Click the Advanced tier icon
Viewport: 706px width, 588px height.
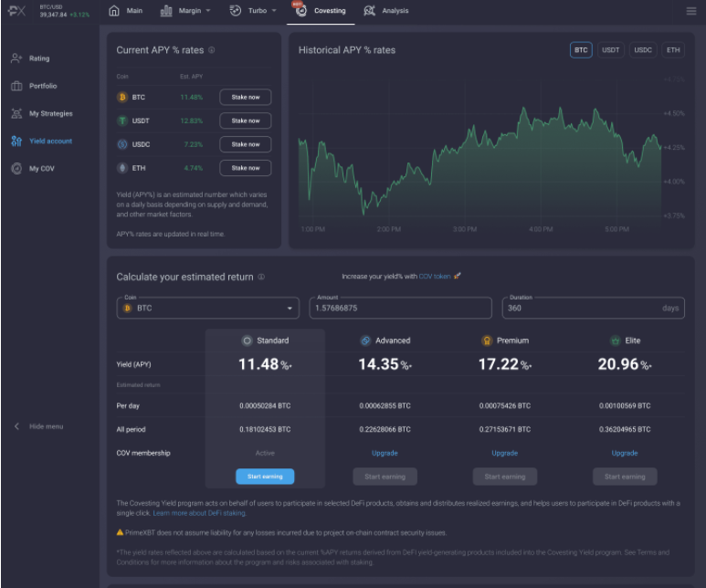[x=365, y=341]
